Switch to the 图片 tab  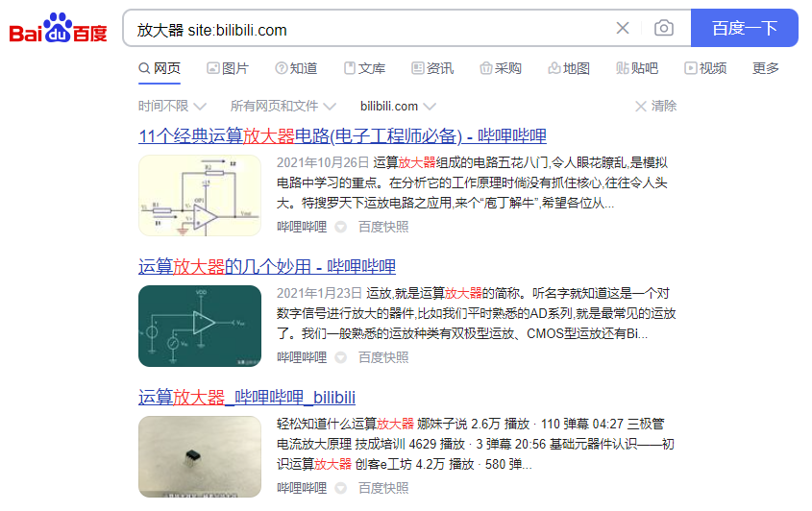point(228,68)
